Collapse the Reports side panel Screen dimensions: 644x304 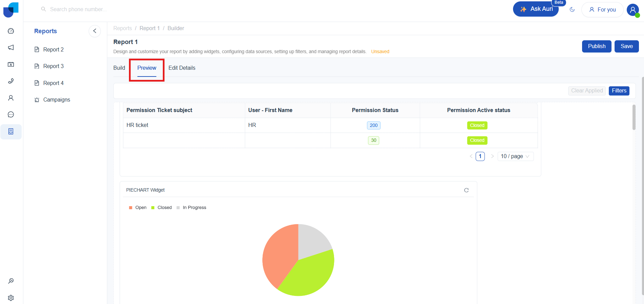(x=95, y=31)
